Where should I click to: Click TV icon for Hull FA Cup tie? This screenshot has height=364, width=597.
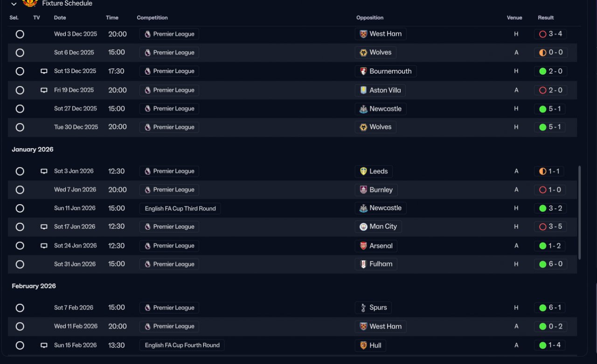pos(44,345)
